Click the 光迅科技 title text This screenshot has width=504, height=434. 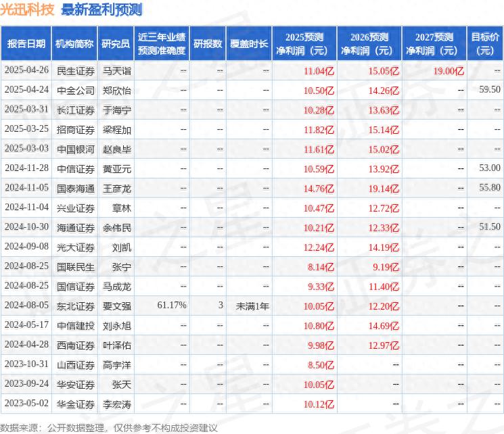point(27,9)
